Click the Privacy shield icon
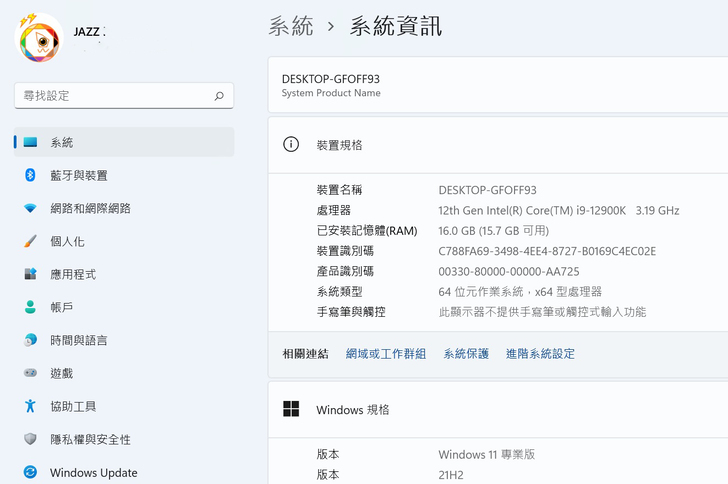The width and height of the screenshot is (728, 484). (30, 440)
